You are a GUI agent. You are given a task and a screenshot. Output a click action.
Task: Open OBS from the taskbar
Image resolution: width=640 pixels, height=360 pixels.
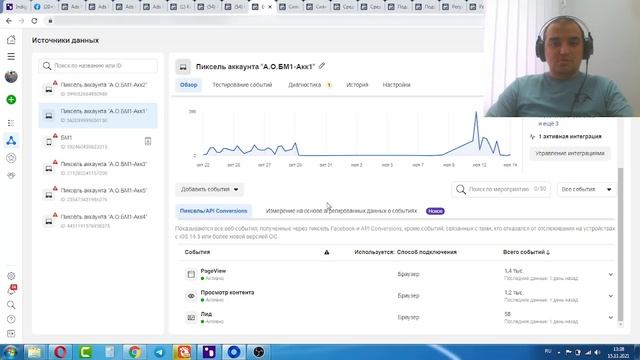click(258, 351)
